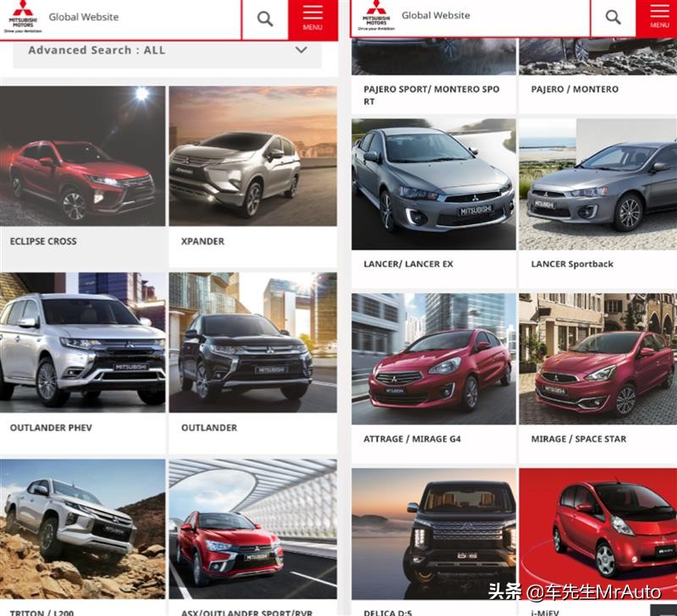The image size is (677, 616).
Task: Click the OUTLANDER PHEV label
Action: pyautogui.click(x=51, y=428)
